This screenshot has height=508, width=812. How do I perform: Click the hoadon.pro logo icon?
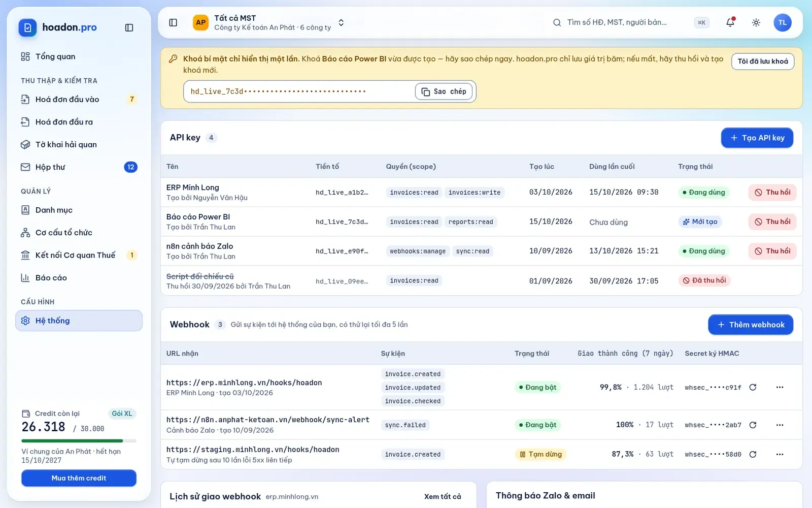(28, 27)
